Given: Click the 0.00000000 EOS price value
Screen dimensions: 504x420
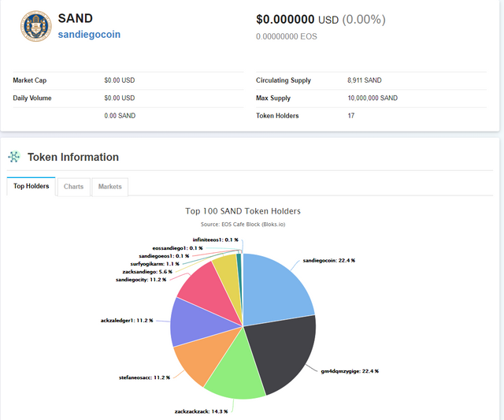Looking at the screenshot, I should 287,36.
